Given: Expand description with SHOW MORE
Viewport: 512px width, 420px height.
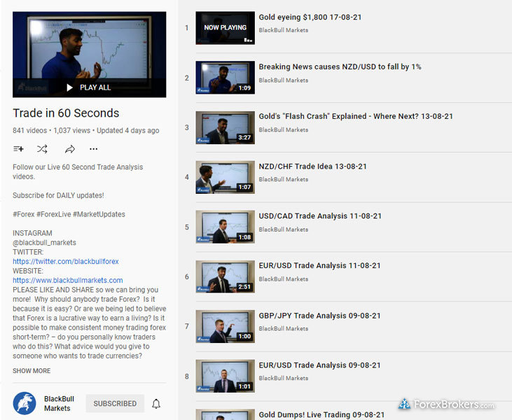Looking at the screenshot, I should (32, 371).
